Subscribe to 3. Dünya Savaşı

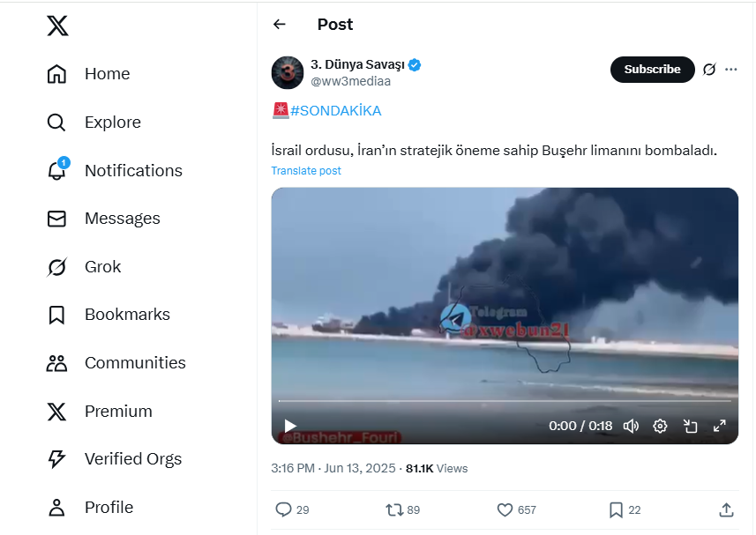[x=652, y=70]
